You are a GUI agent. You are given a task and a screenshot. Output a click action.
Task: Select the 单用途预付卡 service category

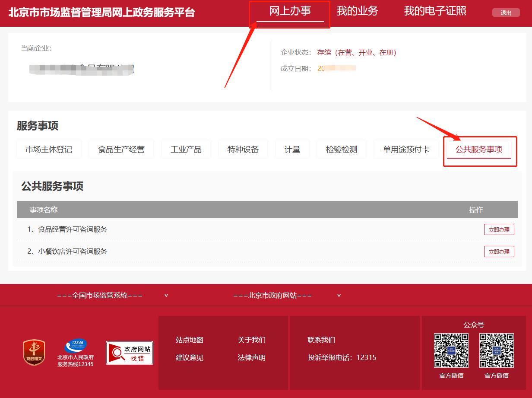coord(406,150)
